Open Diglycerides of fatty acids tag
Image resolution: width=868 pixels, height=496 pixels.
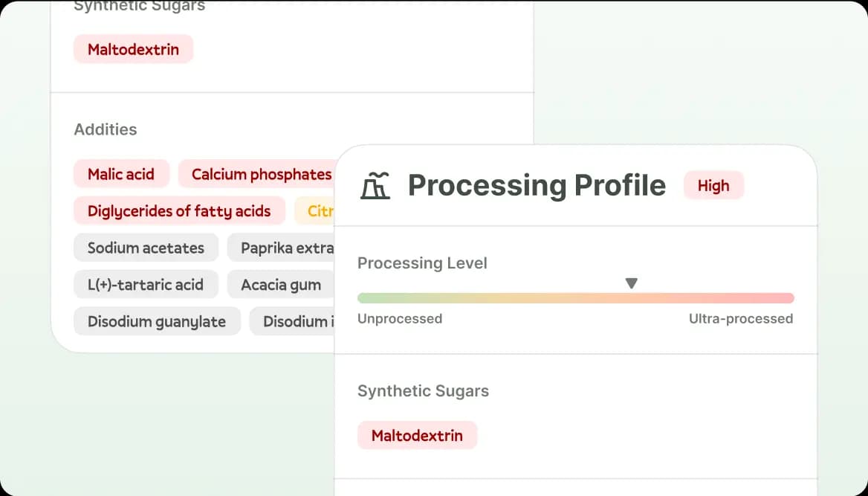pos(179,211)
